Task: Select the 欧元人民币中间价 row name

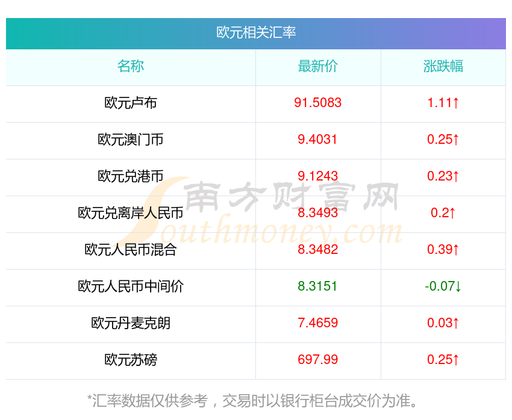Action: [131, 286]
